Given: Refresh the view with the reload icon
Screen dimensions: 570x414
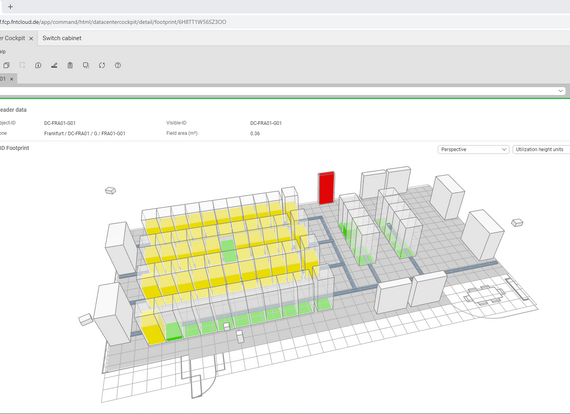Looking at the screenshot, I should (x=102, y=65).
